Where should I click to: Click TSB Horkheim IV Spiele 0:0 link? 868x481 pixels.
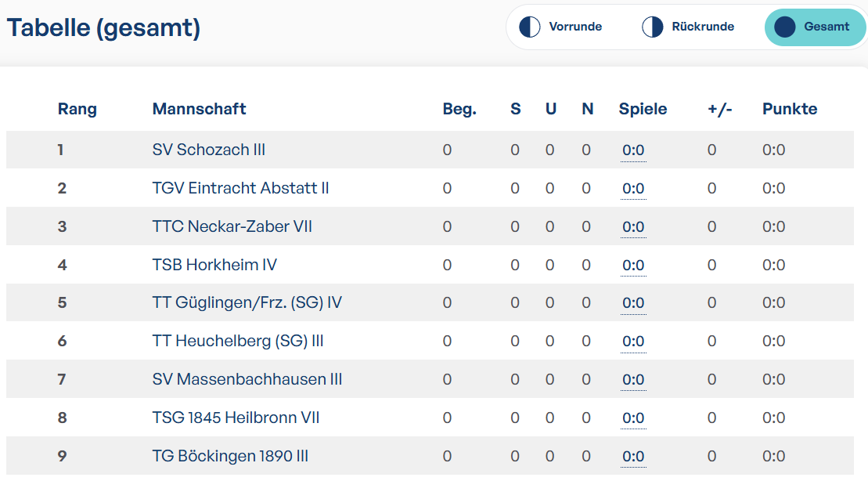coord(633,265)
